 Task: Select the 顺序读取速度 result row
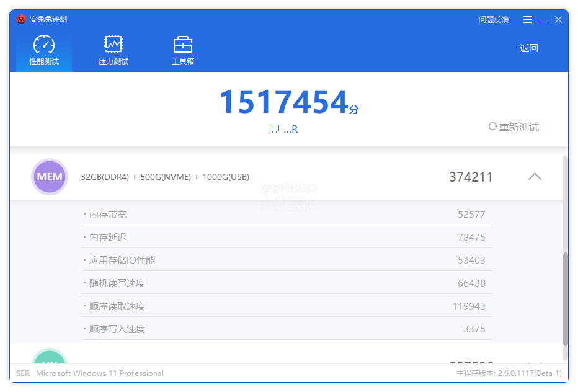click(x=287, y=306)
